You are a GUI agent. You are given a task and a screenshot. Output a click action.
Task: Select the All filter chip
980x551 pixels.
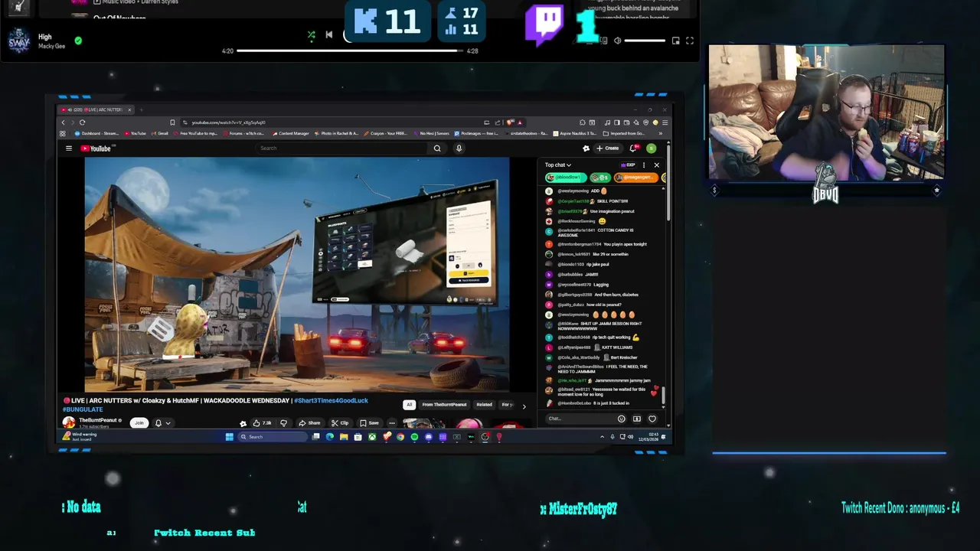click(410, 405)
